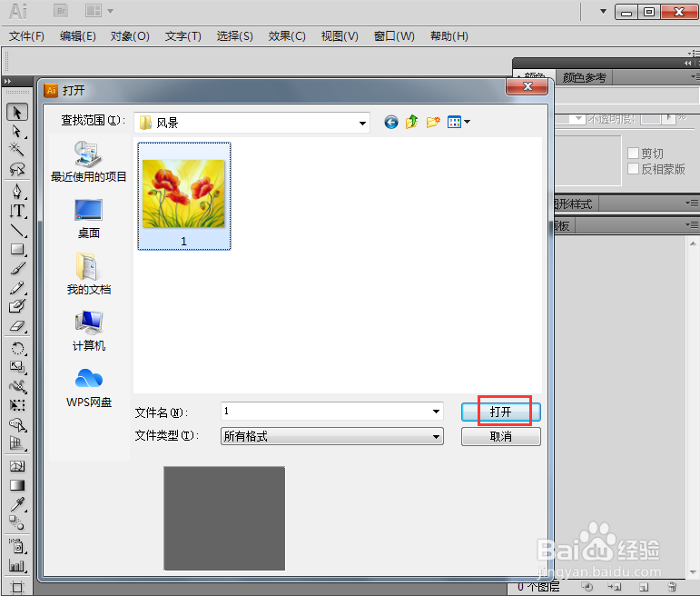Open the 文件类型 所有格式 dropdown

331,436
